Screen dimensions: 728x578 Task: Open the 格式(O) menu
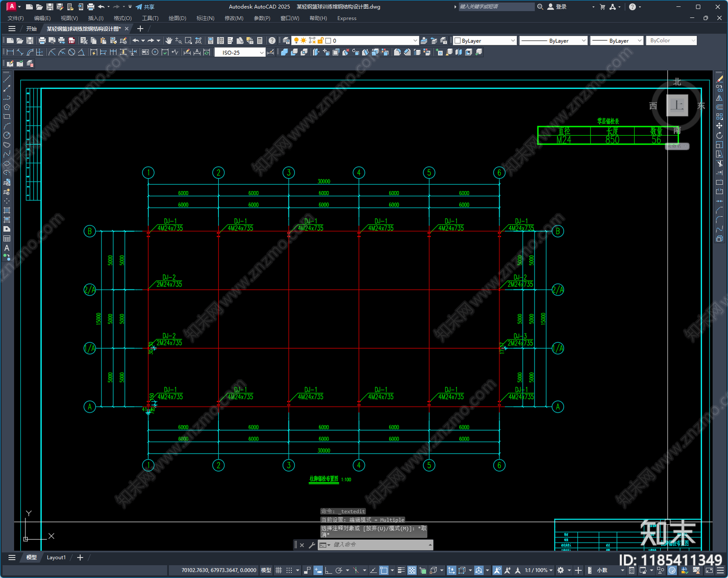tap(122, 18)
